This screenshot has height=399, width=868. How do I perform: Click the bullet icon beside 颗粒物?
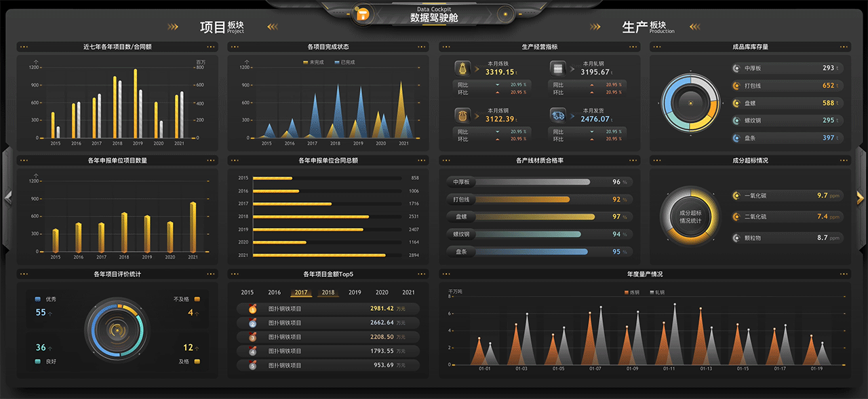[736, 238]
